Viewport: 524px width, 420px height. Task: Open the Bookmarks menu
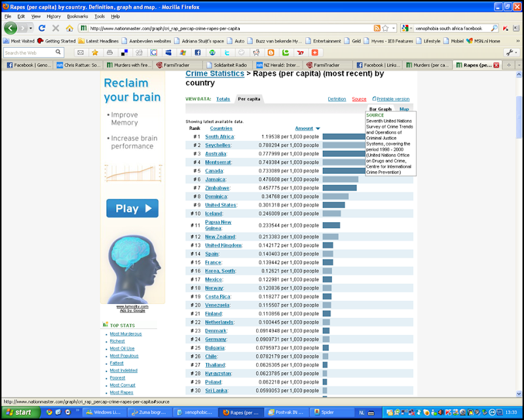[x=77, y=16]
